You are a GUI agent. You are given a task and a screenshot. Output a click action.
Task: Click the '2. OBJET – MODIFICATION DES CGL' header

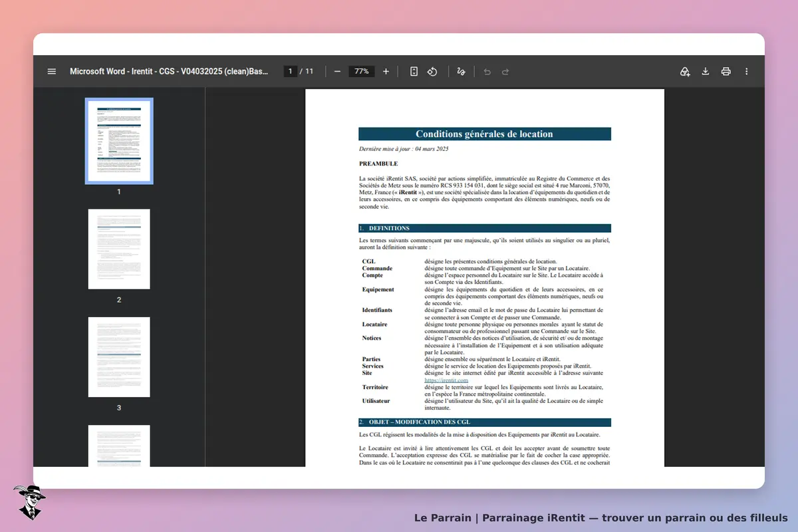pos(484,422)
